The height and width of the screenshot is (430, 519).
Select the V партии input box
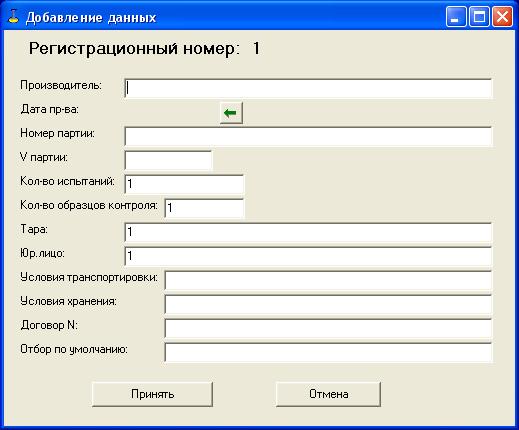168,160
